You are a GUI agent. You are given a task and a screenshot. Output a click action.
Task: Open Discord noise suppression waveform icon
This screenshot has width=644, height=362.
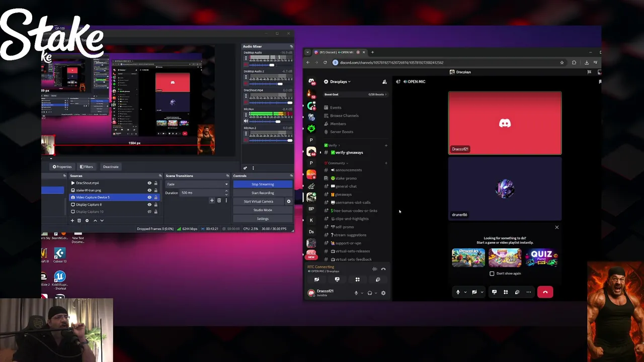pos(374,269)
